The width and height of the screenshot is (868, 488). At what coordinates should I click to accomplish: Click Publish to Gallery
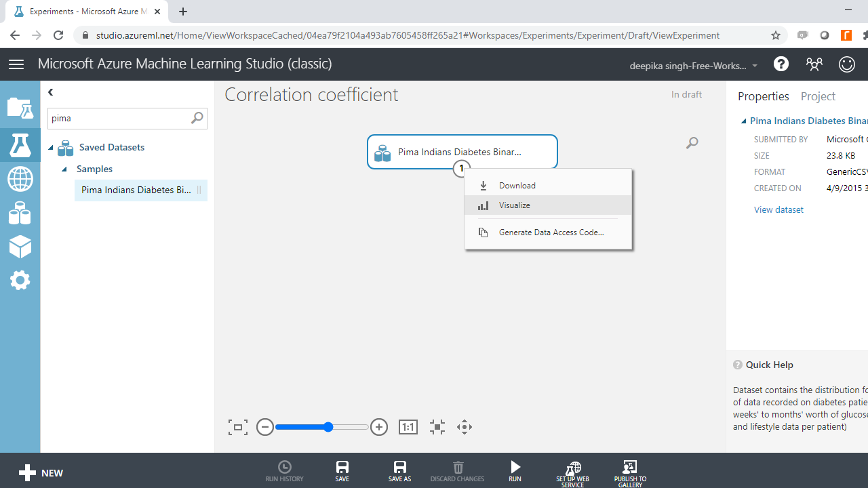(630, 474)
